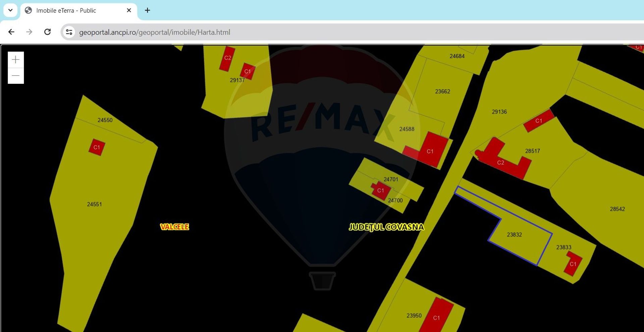Click the C2 building in parcel 29137
The width and height of the screenshot is (644, 332).
(227, 59)
